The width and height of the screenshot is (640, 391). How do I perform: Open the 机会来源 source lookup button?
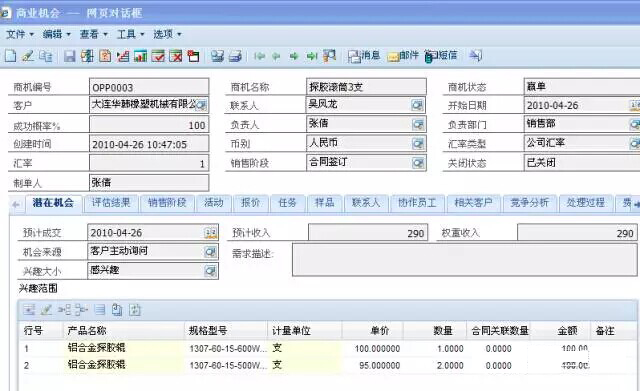tap(210, 252)
